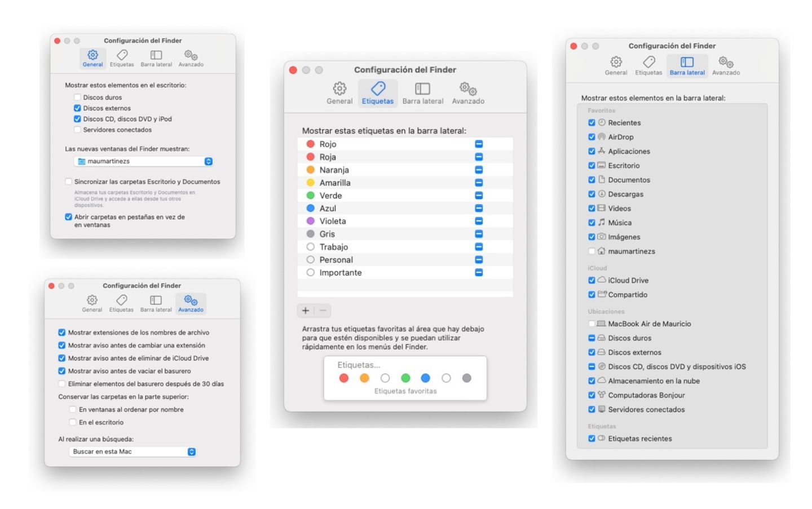Click the Aplicaciones icon in the sidebar list

point(602,151)
